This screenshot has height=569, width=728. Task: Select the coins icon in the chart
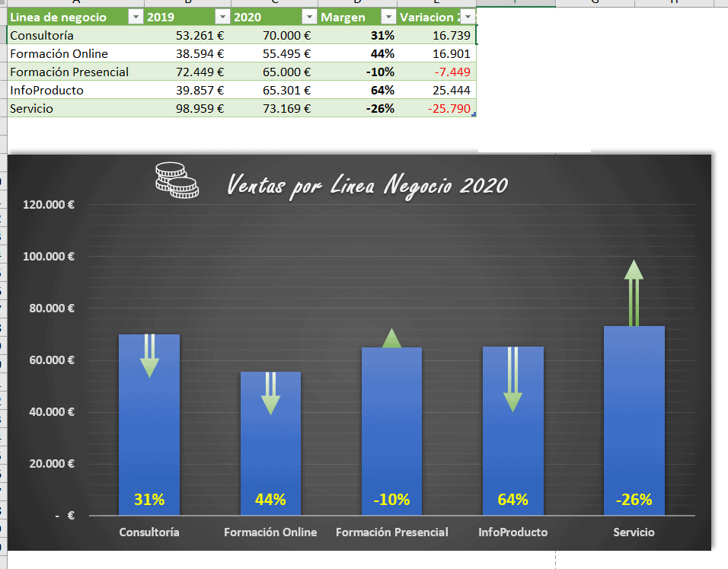click(x=177, y=181)
